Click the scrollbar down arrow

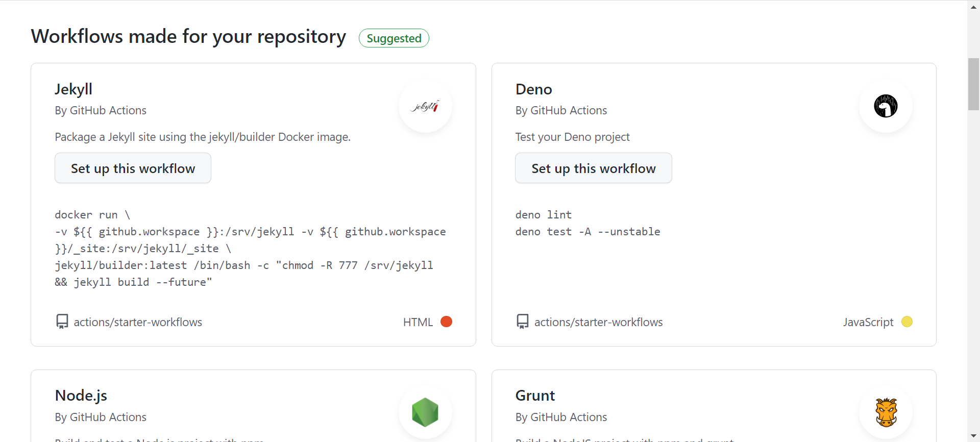pos(973,435)
